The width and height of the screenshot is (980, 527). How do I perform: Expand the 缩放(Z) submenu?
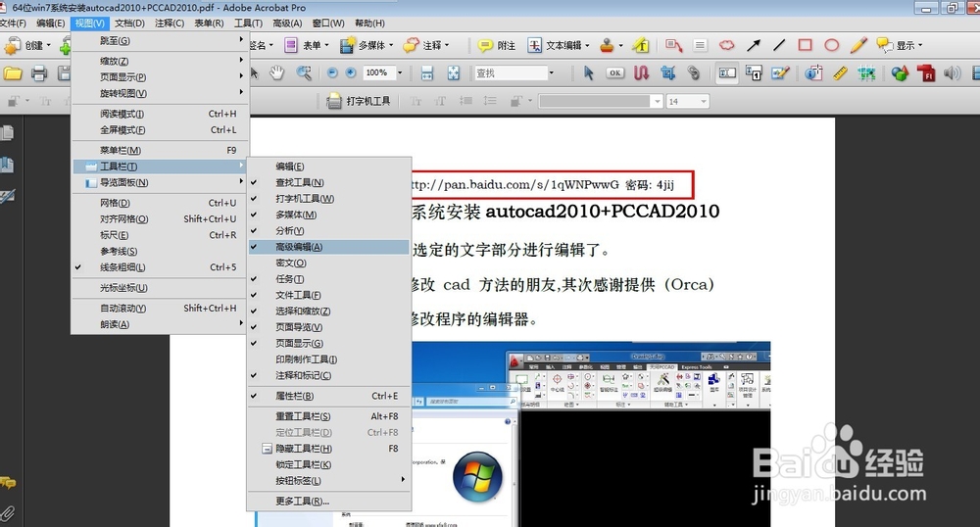pyautogui.click(x=160, y=61)
